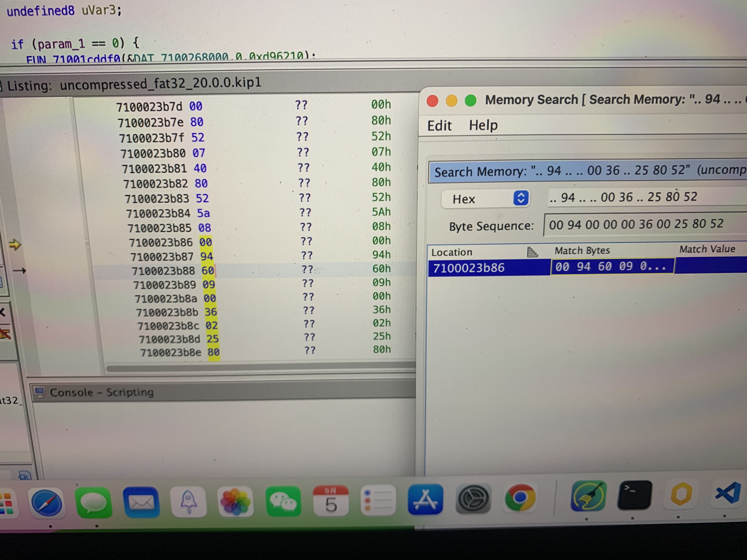The height and width of the screenshot is (560, 747).
Task: Select the result row at 7100023b86
Action: click(x=587, y=267)
